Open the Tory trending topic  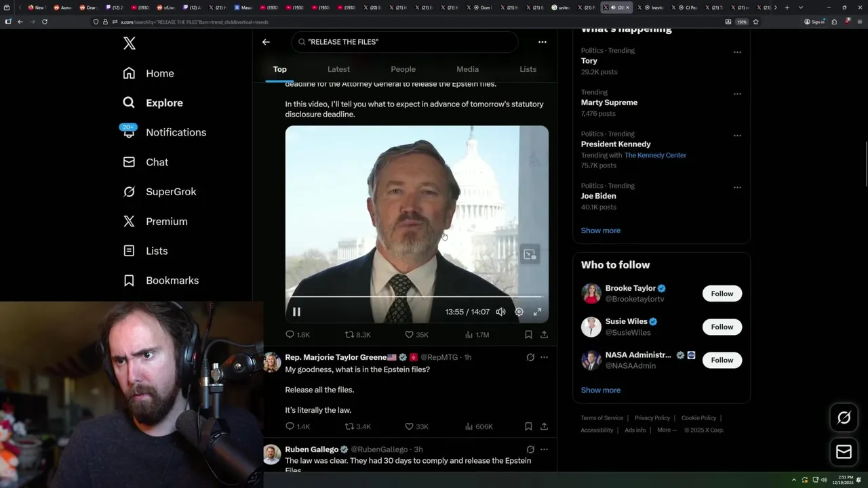[x=589, y=61]
